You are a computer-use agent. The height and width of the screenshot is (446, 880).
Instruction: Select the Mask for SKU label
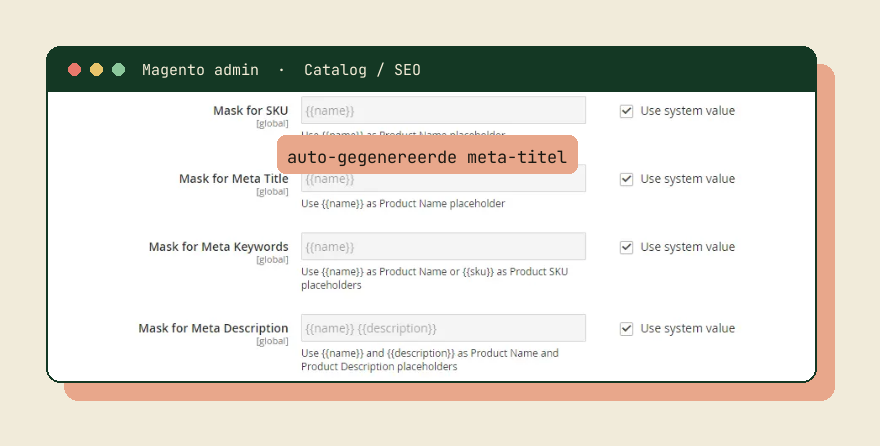(250, 111)
